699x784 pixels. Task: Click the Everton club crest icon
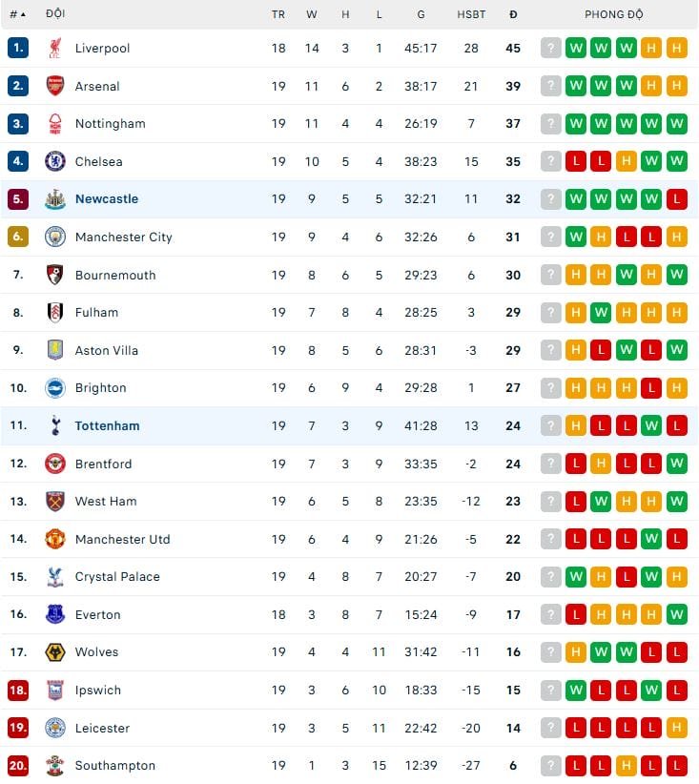pos(55,614)
